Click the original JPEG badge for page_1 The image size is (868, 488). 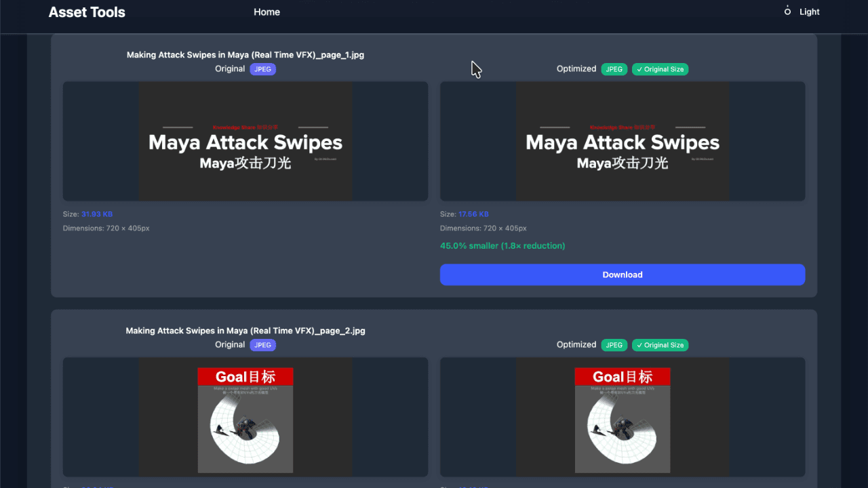click(262, 69)
